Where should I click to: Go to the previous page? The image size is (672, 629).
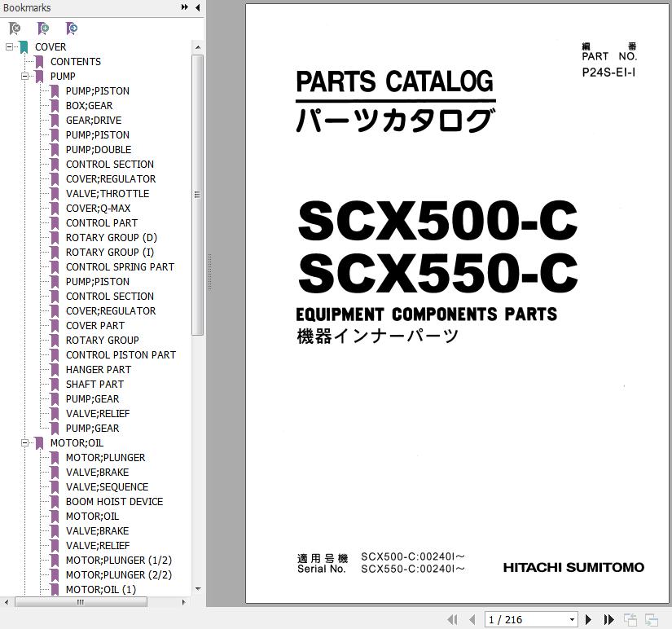472,620
